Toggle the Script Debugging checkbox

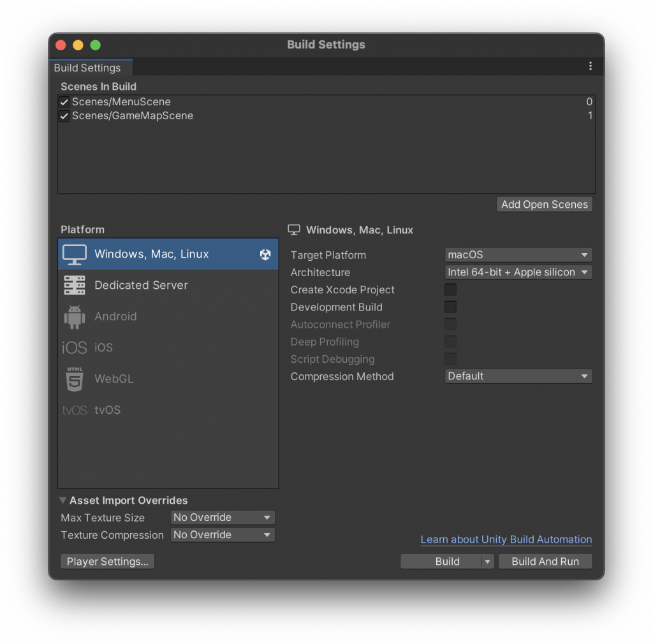(x=451, y=359)
